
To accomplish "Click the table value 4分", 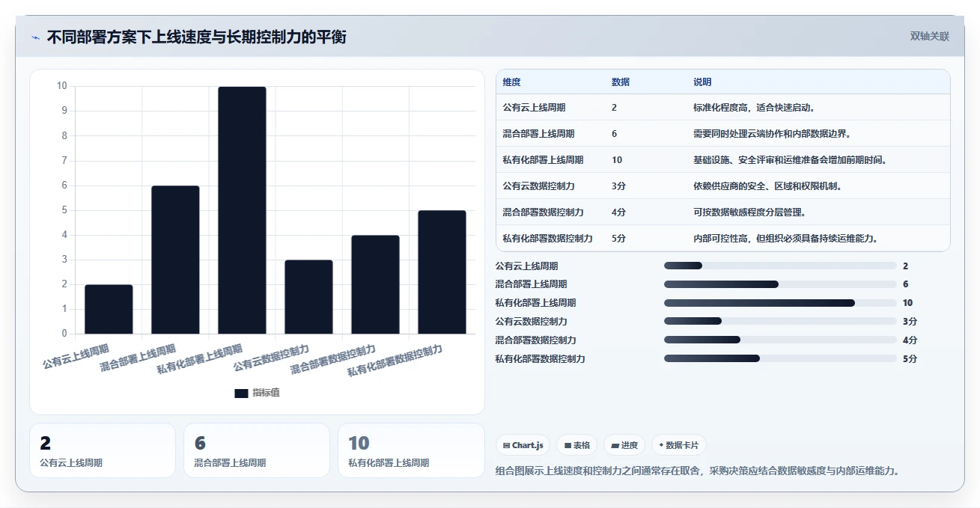I will 618,212.
